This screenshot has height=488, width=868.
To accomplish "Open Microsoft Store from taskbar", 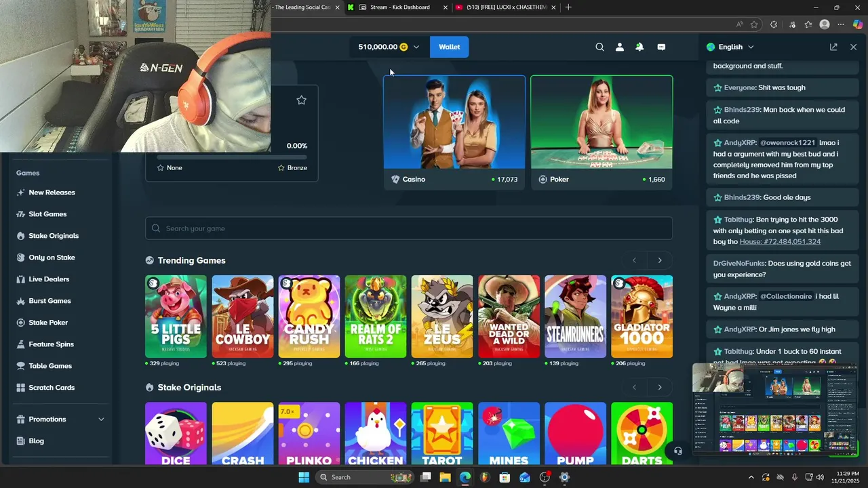I will point(505,477).
